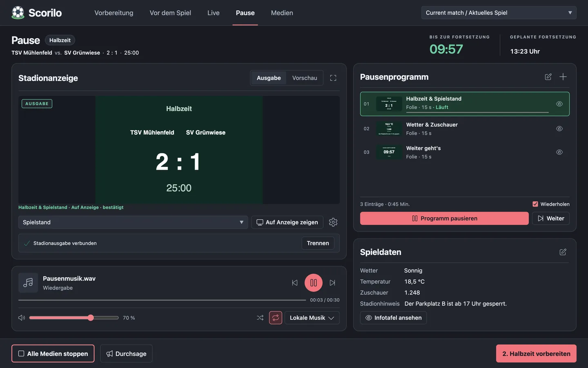The width and height of the screenshot is (588, 368).
Task: Switch display to Vorschau mode
Action: pyautogui.click(x=305, y=78)
